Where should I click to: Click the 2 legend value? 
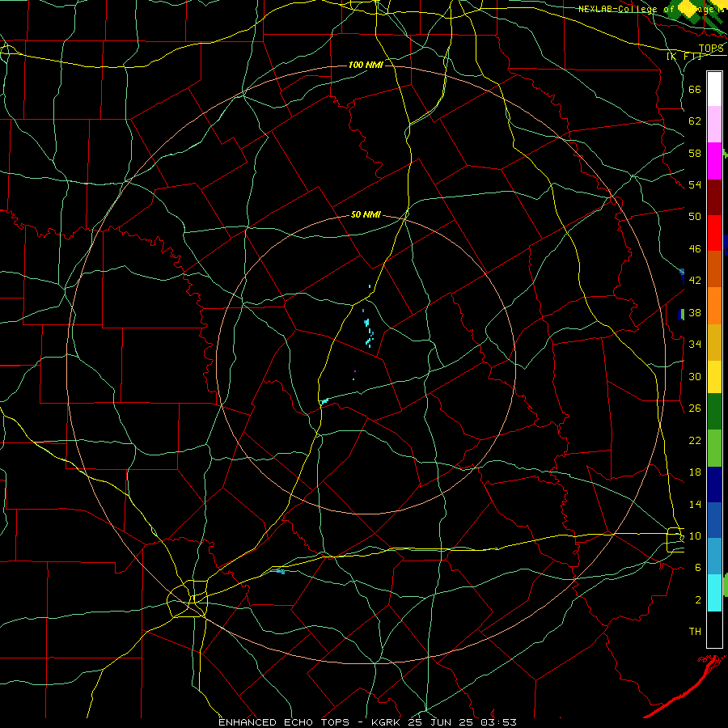point(698,600)
